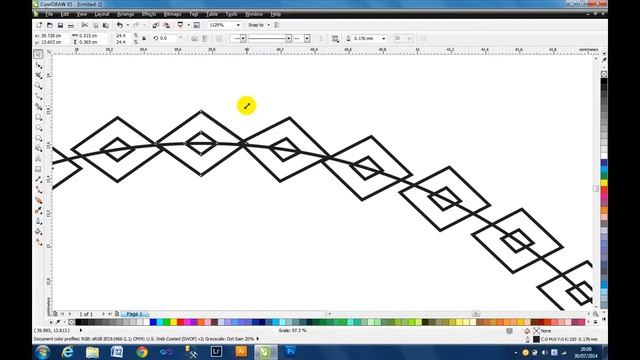Select the Freehand drawing tool
The image size is (640, 360).
38,96
